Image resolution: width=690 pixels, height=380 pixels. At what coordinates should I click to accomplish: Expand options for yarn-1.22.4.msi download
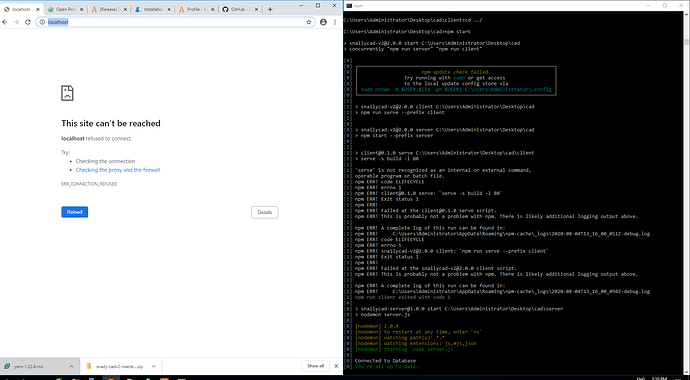tap(71, 366)
